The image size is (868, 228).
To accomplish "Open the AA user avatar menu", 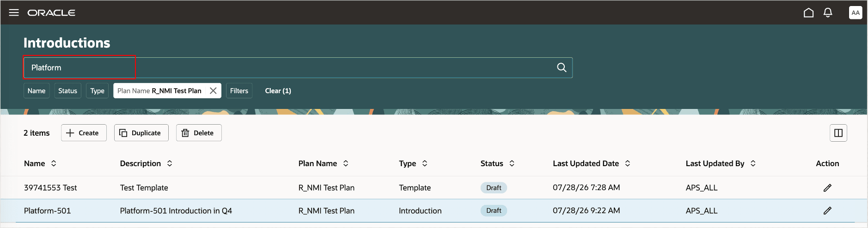I will pyautogui.click(x=856, y=12).
